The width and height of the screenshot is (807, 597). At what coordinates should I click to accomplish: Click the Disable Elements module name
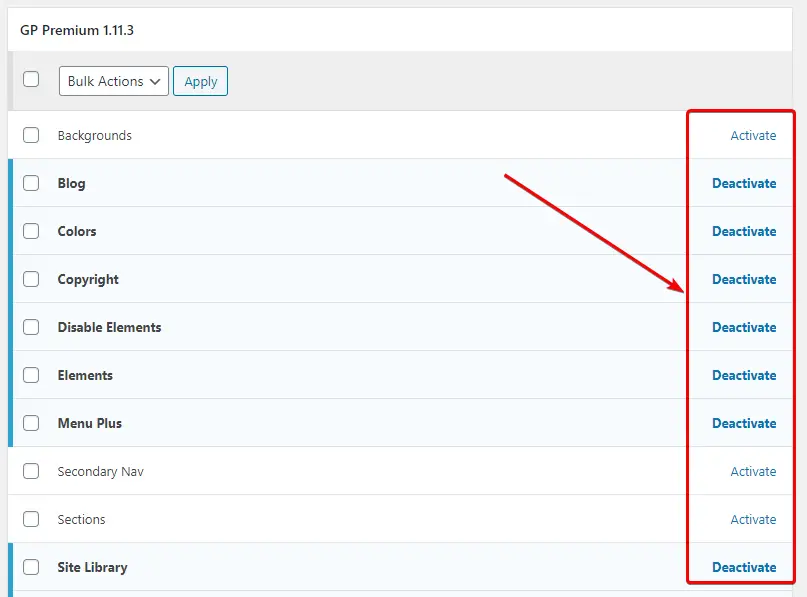point(109,327)
